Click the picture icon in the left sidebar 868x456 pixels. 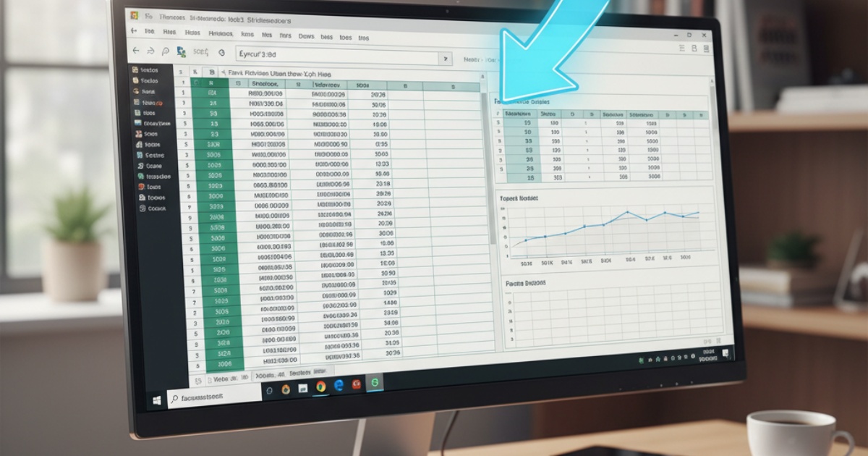click(137, 121)
